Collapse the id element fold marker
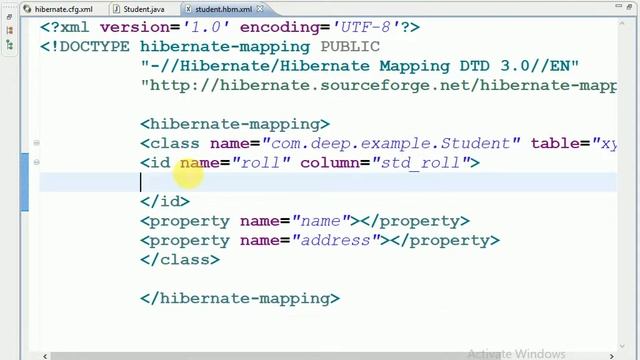This screenshot has height=360, width=640. point(36,162)
